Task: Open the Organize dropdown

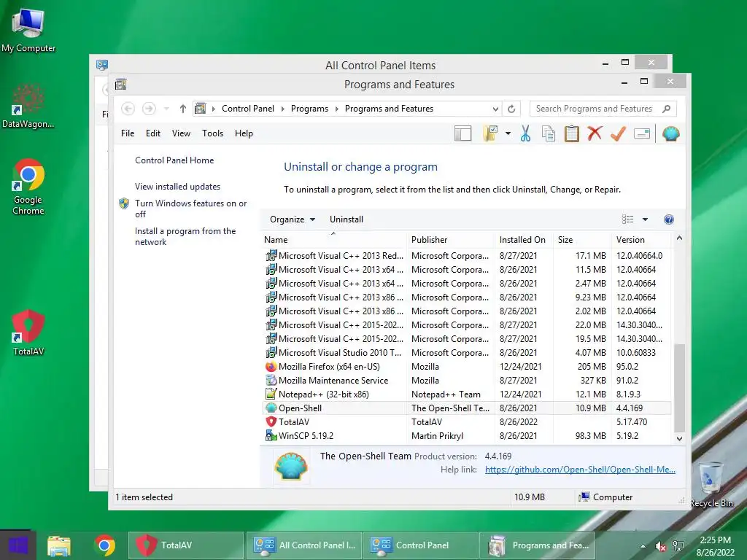Action: click(x=292, y=219)
